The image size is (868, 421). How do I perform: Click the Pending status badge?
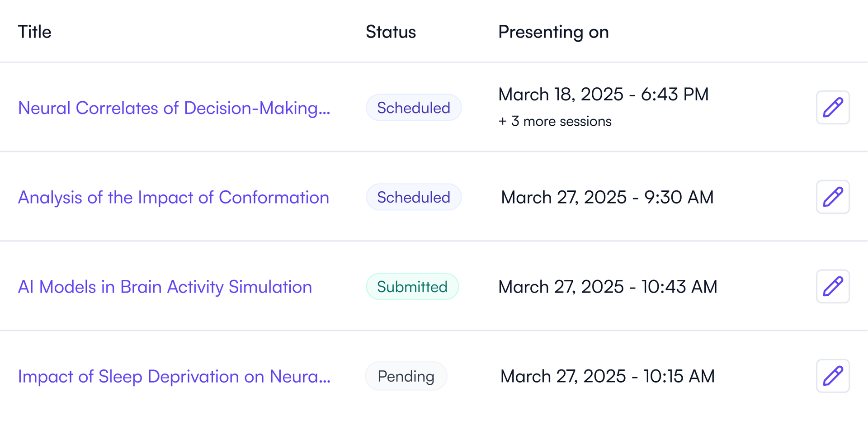pyautogui.click(x=406, y=376)
